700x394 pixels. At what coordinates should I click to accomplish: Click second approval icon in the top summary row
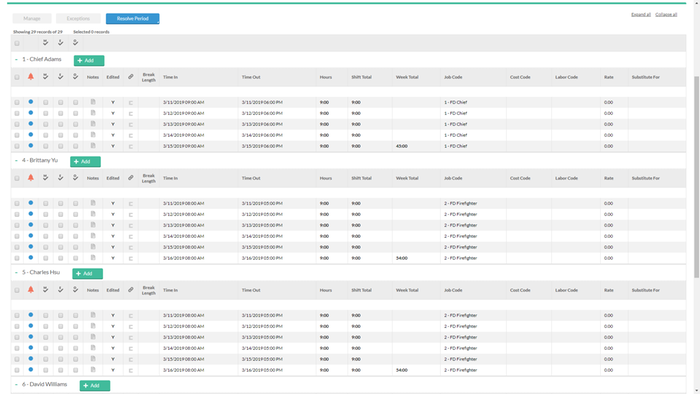tap(60, 43)
